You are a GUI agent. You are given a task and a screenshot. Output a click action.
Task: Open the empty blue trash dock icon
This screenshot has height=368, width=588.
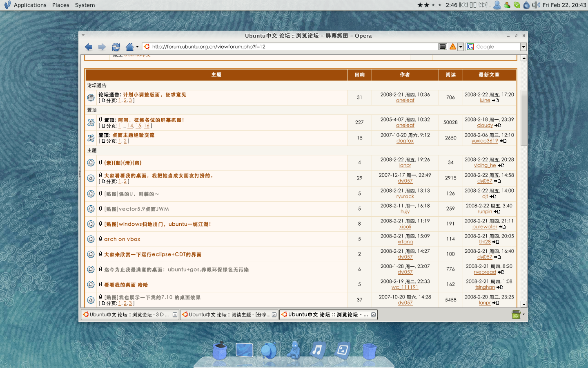pyautogui.click(x=369, y=351)
